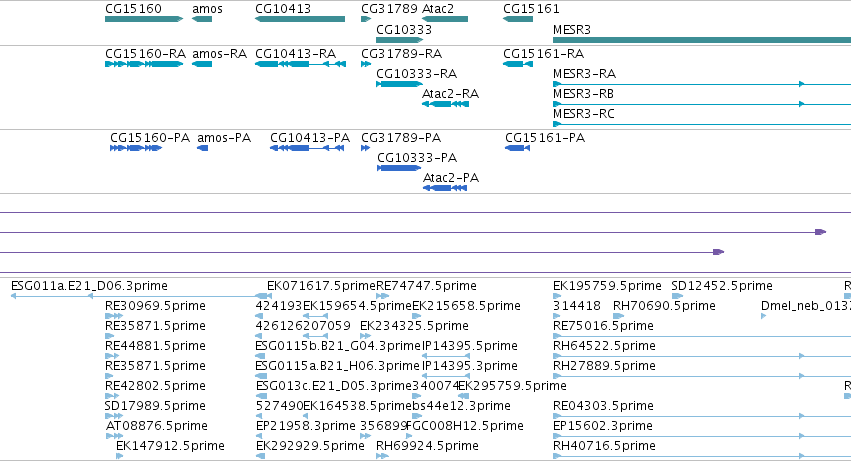851x461 pixels.
Task: Select the ESG0115b.B21_G04.3prime EST
Action: click(x=261, y=356)
